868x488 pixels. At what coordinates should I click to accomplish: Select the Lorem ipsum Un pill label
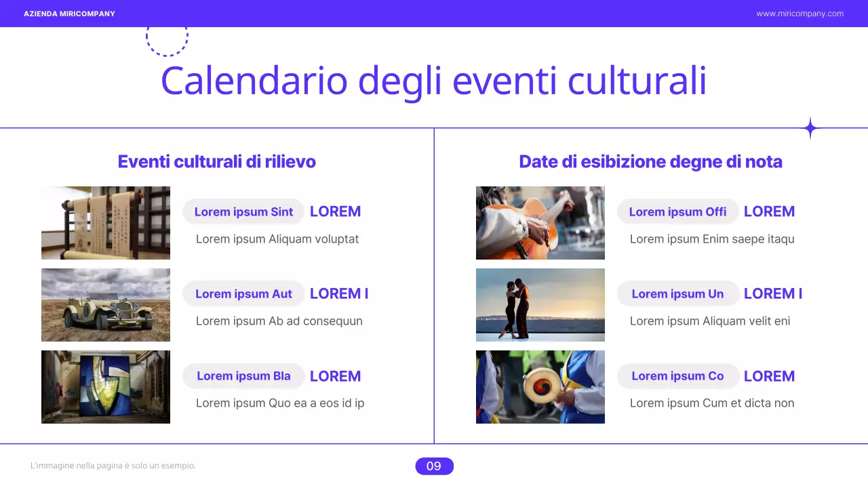click(677, 293)
